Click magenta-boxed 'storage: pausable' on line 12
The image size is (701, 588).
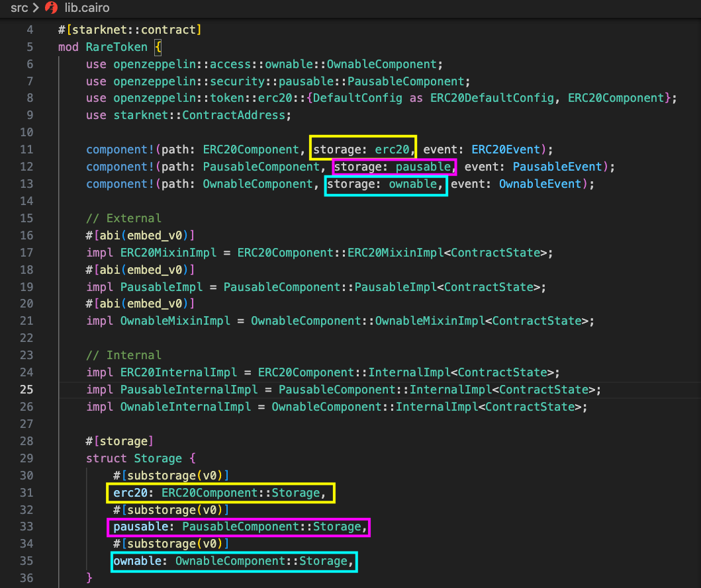(393, 167)
